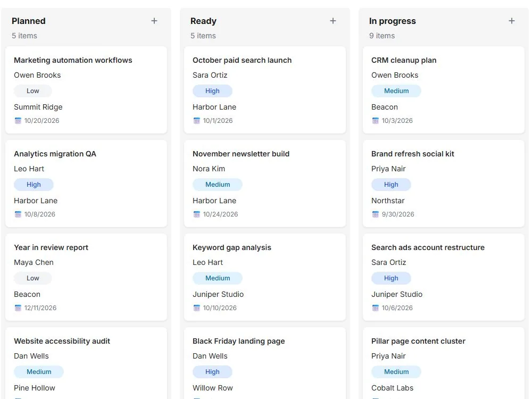Click Maya Chen assignee name

pos(34,262)
